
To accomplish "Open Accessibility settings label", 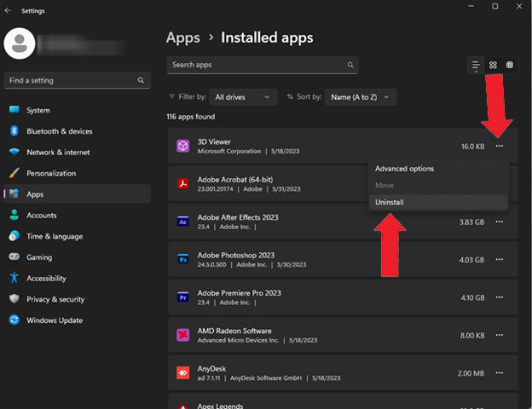I will [x=47, y=279].
